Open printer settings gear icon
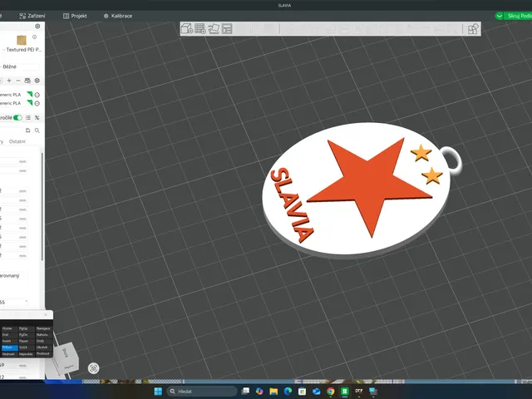The width and height of the screenshot is (532, 399). pos(37,26)
